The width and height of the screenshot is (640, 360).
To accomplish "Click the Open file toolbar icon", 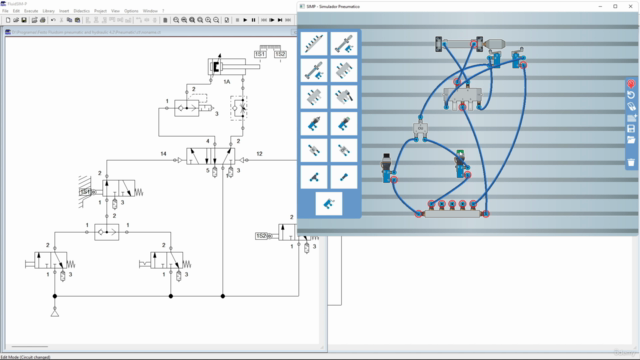I will click(x=16, y=20).
